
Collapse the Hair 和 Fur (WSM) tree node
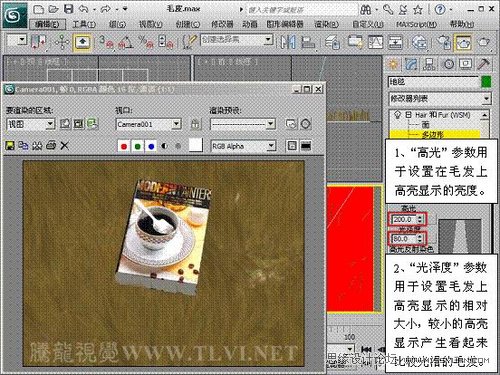point(408,115)
